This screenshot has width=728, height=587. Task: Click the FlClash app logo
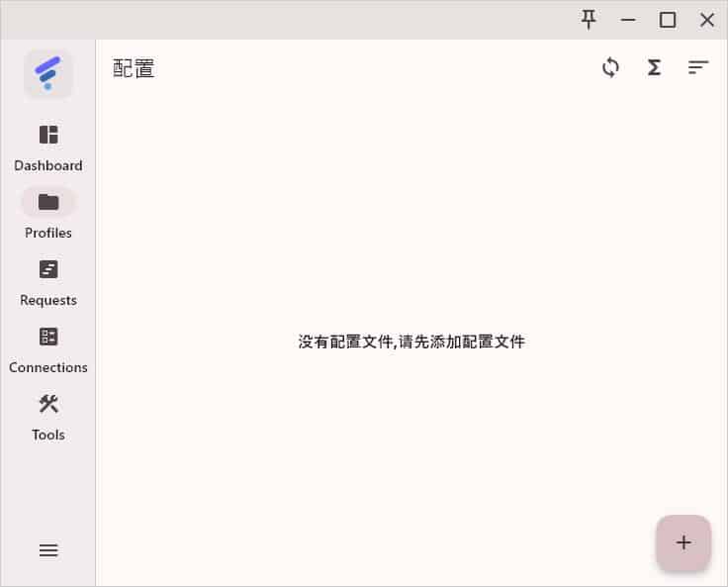tap(47, 74)
